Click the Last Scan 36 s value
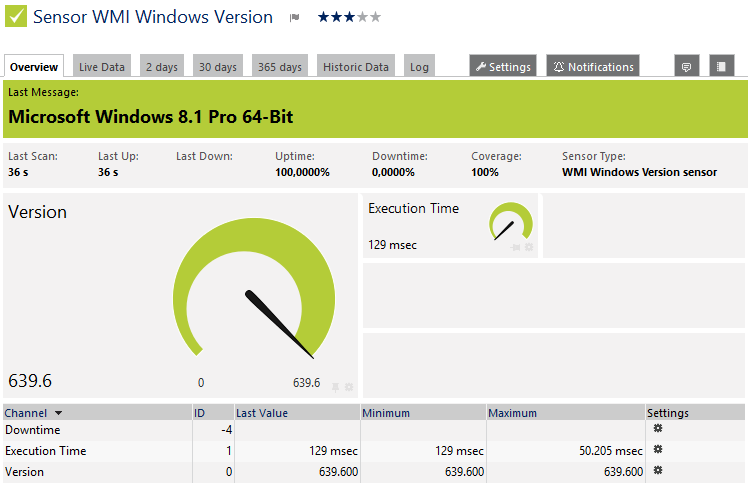Image resolution: width=748 pixels, height=486 pixels. (18, 172)
